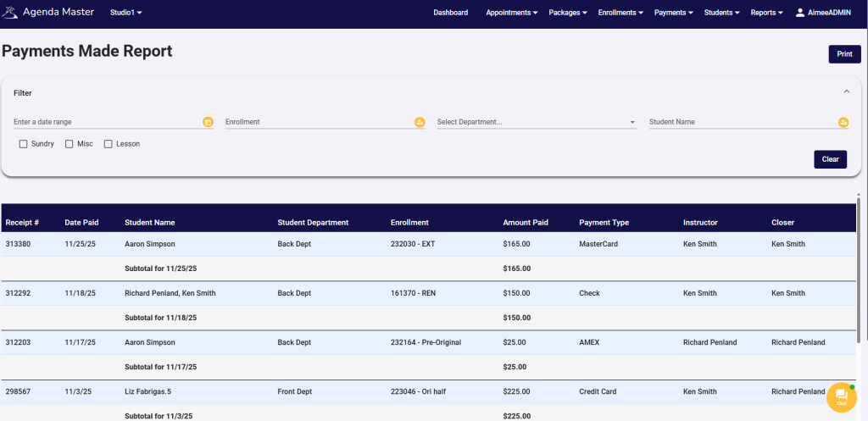
Task: Open the Chat bubble widget
Action: pos(841,396)
